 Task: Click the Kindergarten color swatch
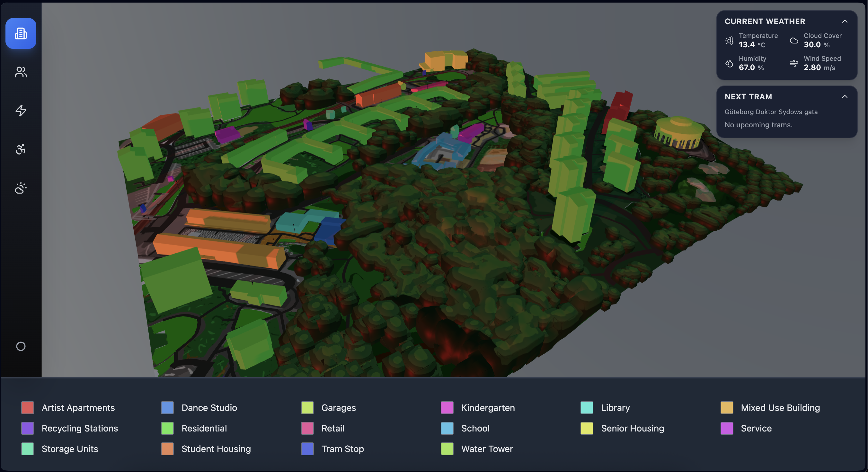(x=447, y=408)
